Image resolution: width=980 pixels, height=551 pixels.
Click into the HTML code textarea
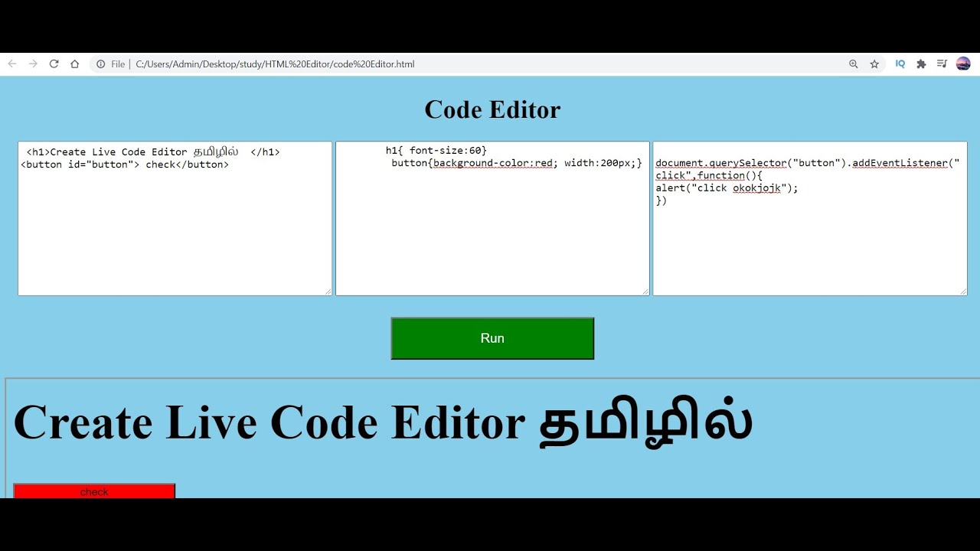pos(175,218)
